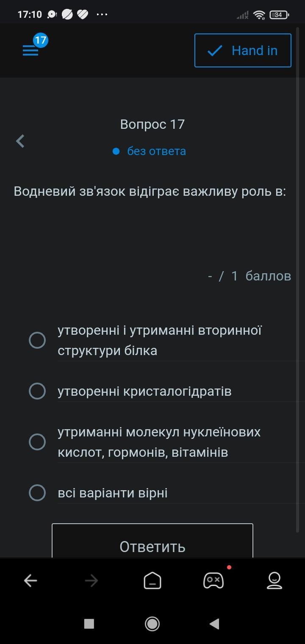The height and width of the screenshot is (644, 305).
Task: Go to previous question with left chevron
Action: pyautogui.click(x=20, y=141)
